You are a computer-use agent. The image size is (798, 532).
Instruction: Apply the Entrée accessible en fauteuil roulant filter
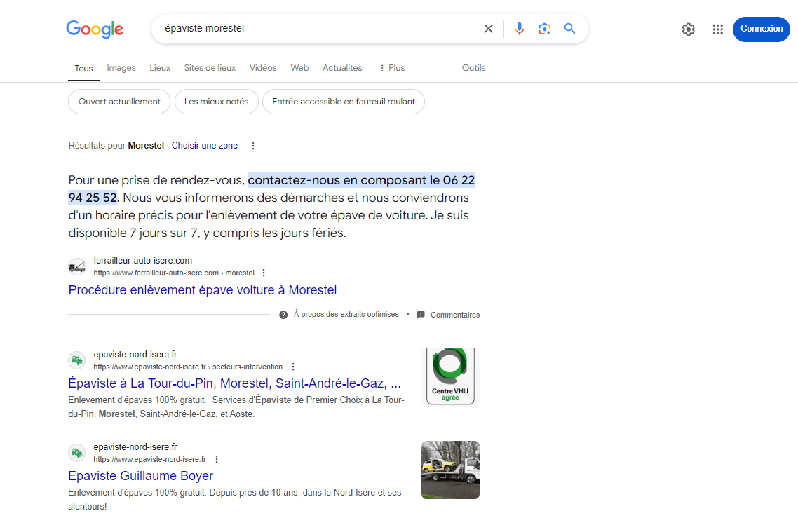point(344,102)
